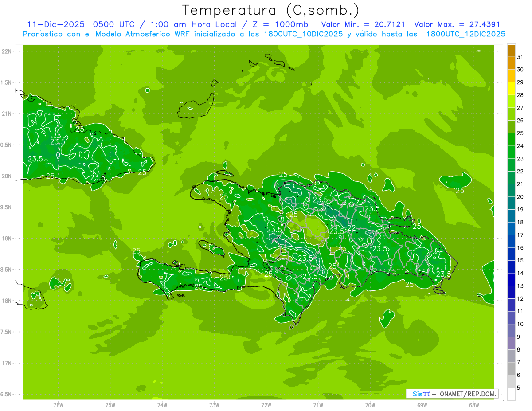Pick the teal colorbar band between 19 and 20
This screenshot has width=532, height=411.
511,203
